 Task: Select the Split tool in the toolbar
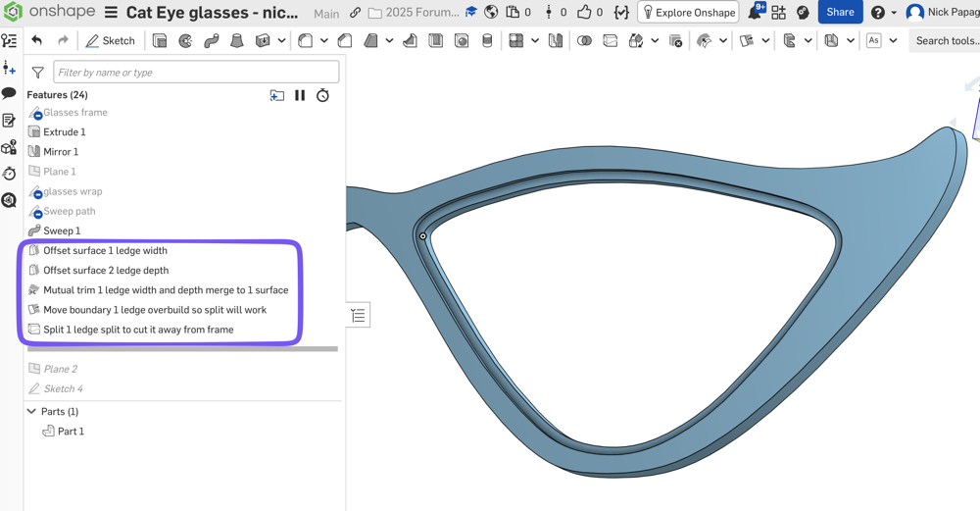tap(610, 41)
